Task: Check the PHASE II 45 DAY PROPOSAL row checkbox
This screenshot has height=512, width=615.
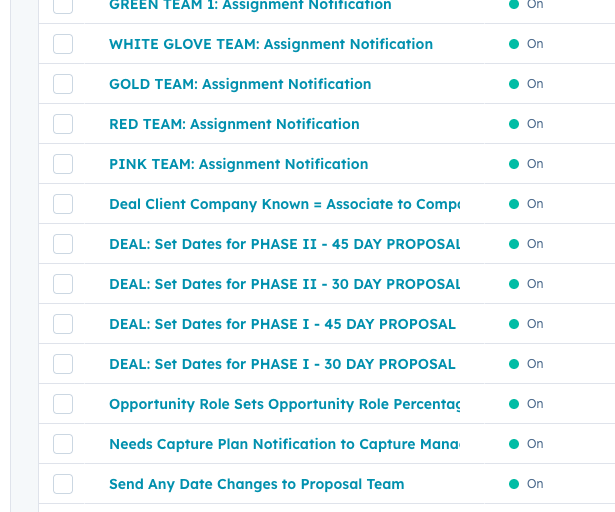Action: tap(63, 244)
